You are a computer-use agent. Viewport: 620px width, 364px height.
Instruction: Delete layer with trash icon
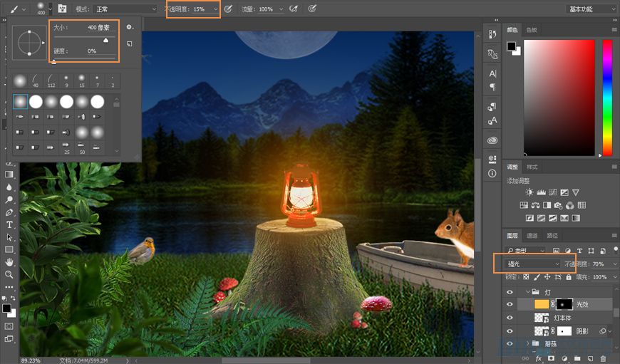[603, 358]
